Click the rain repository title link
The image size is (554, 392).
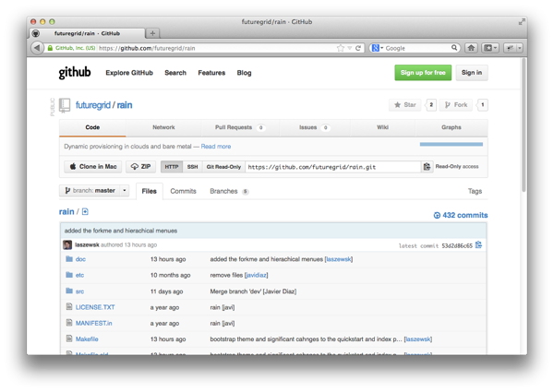pos(125,105)
